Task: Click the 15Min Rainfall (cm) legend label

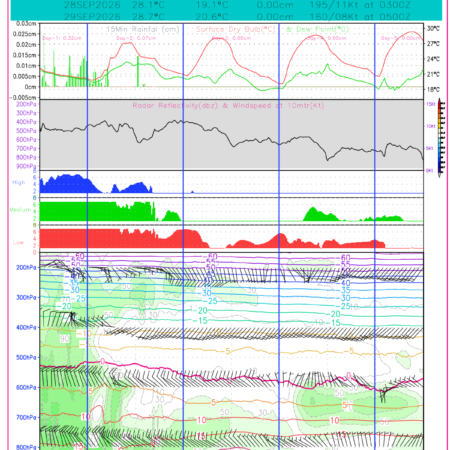Action: 143,29
